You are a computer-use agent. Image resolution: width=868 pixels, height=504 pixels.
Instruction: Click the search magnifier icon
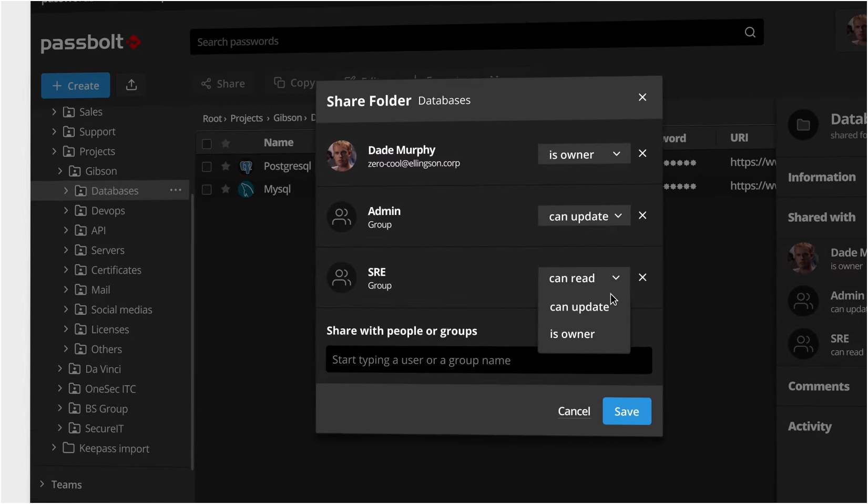(750, 33)
